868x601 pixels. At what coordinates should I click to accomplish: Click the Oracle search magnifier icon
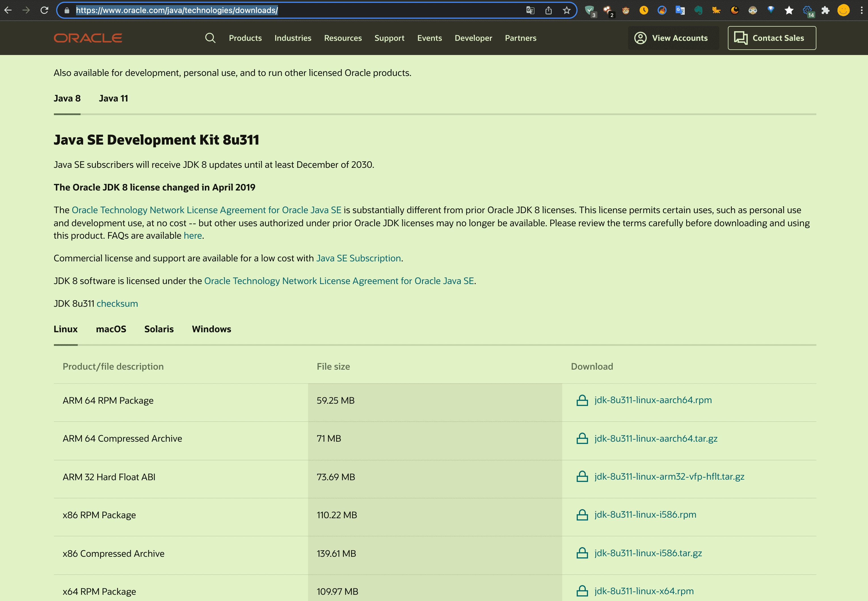pyautogui.click(x=210, y=38)
